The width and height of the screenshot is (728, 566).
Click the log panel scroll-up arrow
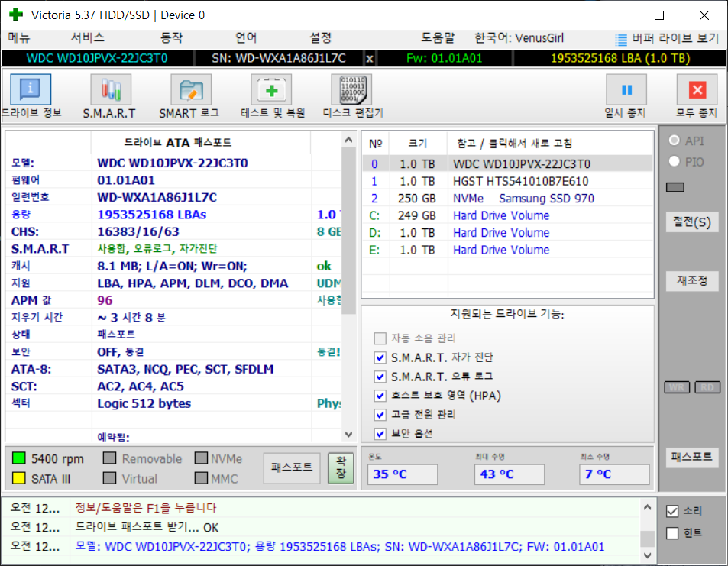tap(647, 507)
